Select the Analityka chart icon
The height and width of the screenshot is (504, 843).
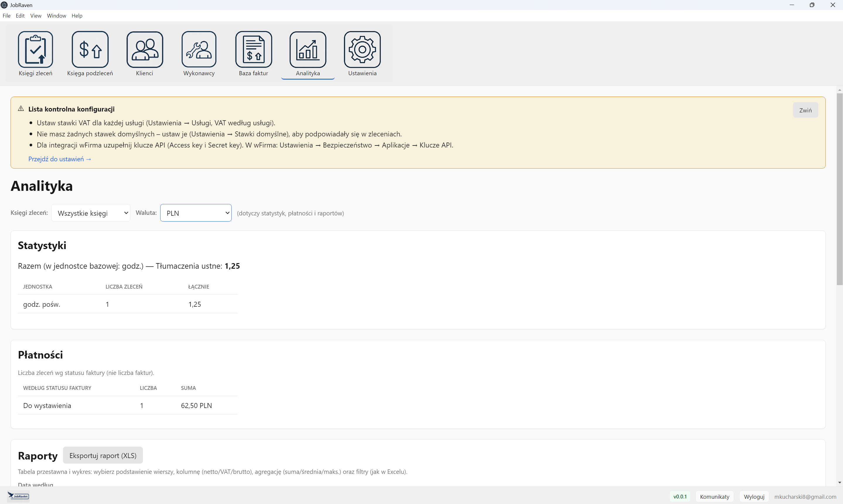point(308,49)
